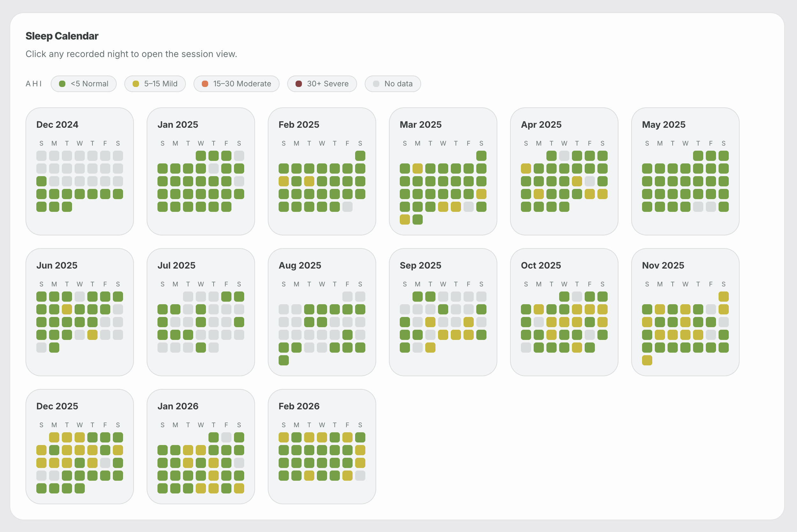Screen dimensions: 797x532
Task: Click the gray dot in the No data chip
Action: [x=376, y=84]
